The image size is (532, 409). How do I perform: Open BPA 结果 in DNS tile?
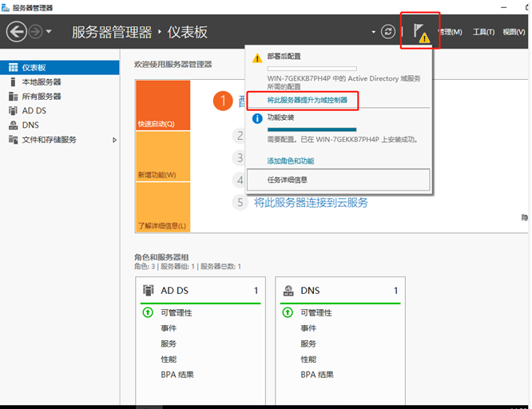click(x=317, y=375)
